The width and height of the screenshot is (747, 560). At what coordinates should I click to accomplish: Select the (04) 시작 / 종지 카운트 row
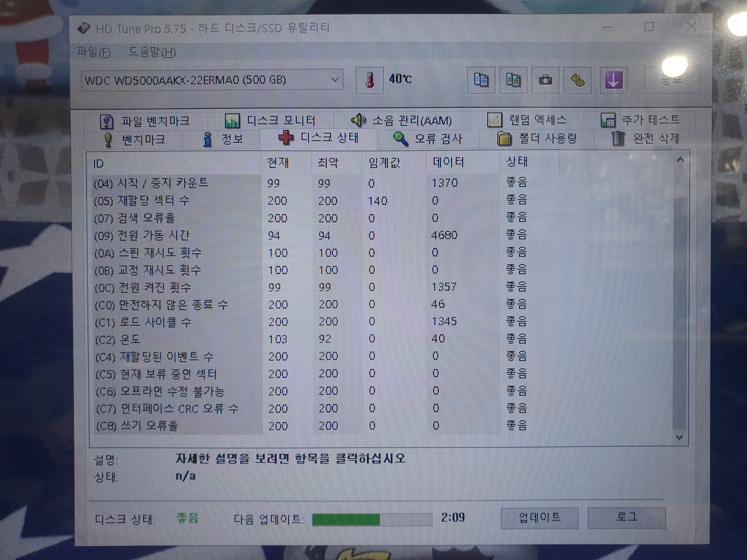382,183
